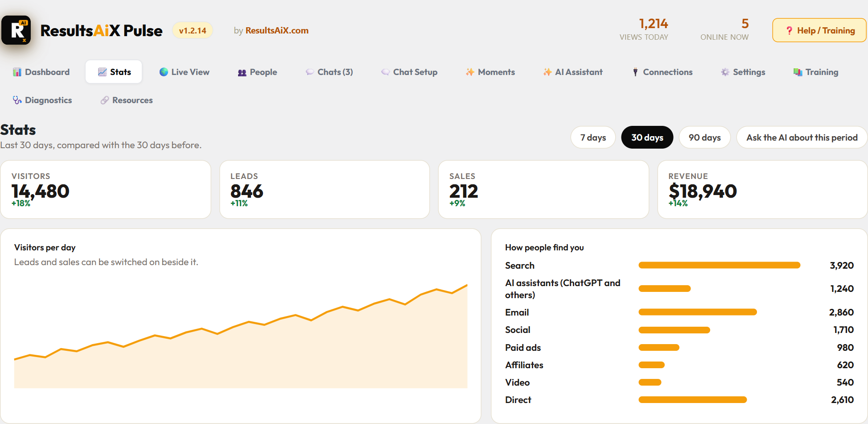The width and height of the screenshot is (868, 424).
Task: Go to Chats (3) tab
Action: 329,72
